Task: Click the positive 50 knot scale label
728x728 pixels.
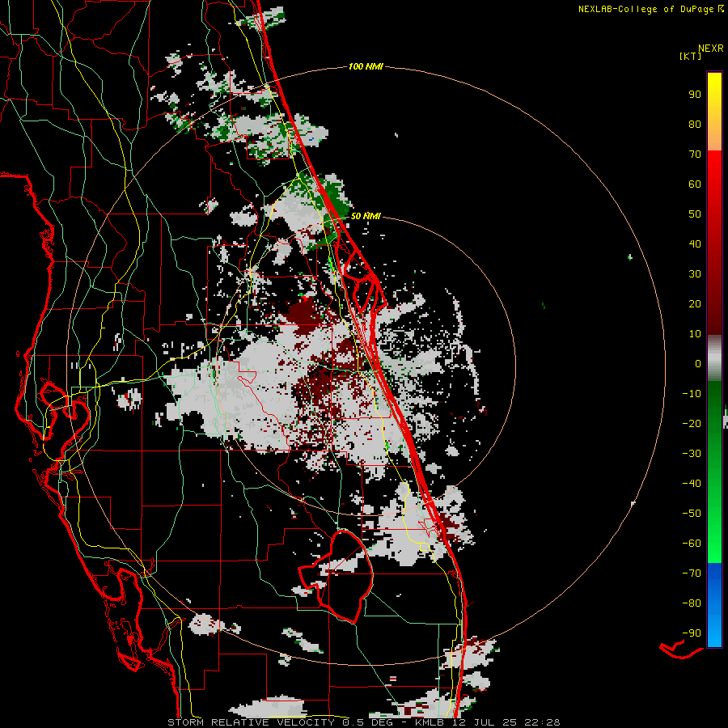Action: 695,214
